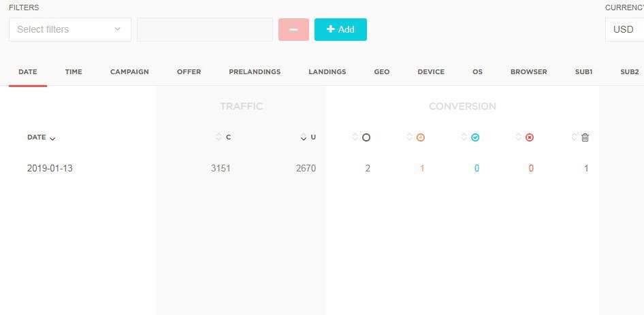Click total conversions value 2
The width and height of the screenshot is (644, 315).
click(x=368, y=168)
